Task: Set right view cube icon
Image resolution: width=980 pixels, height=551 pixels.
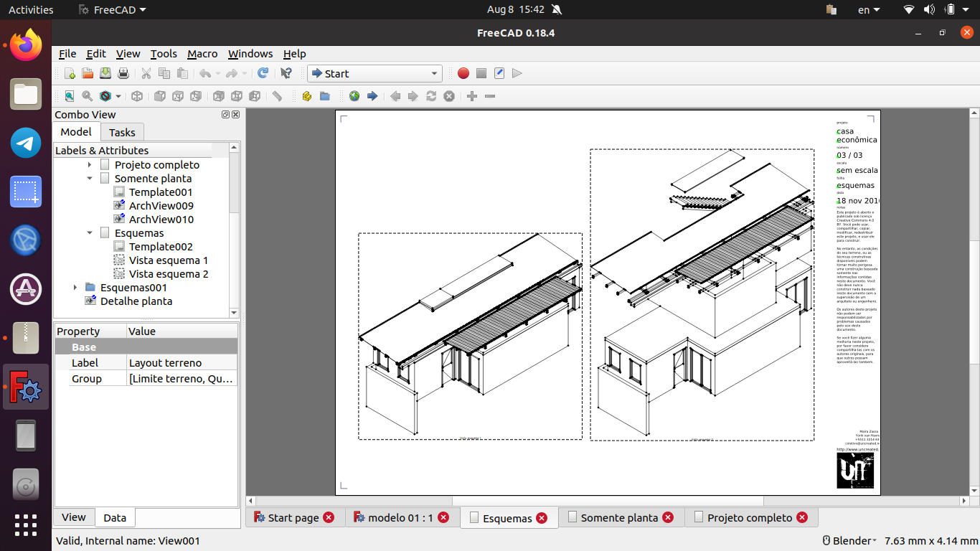Action: pos(196,96)
